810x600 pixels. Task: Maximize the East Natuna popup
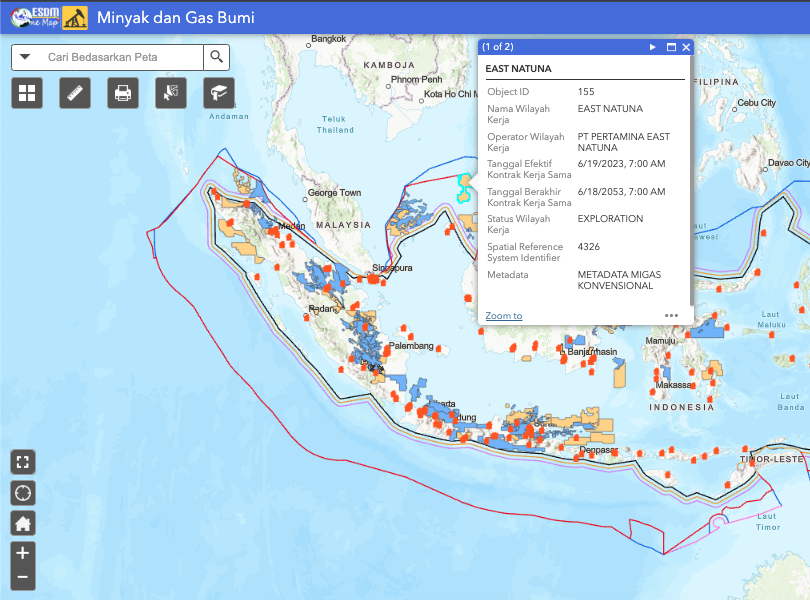tap(671, 47)
